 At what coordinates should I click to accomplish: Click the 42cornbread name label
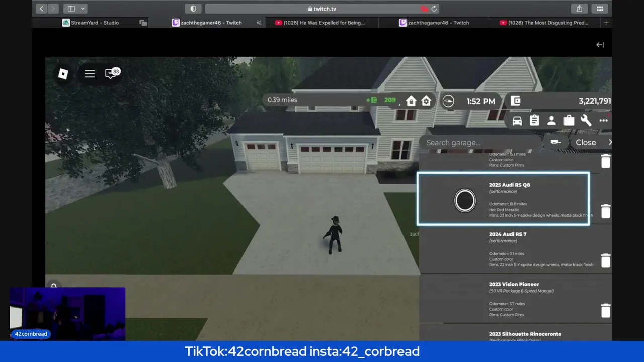(31, 334)
